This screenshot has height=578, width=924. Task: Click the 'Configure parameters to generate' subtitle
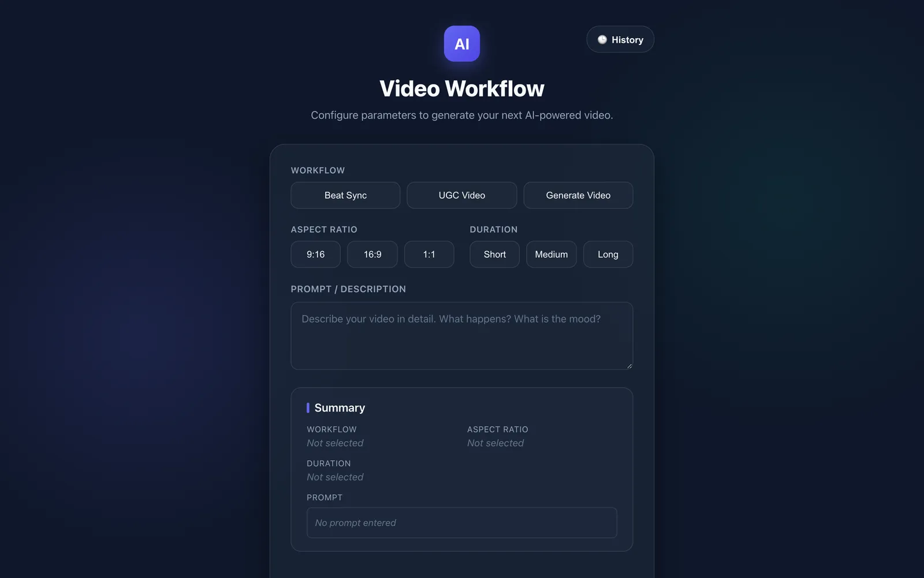pos(462,115)
